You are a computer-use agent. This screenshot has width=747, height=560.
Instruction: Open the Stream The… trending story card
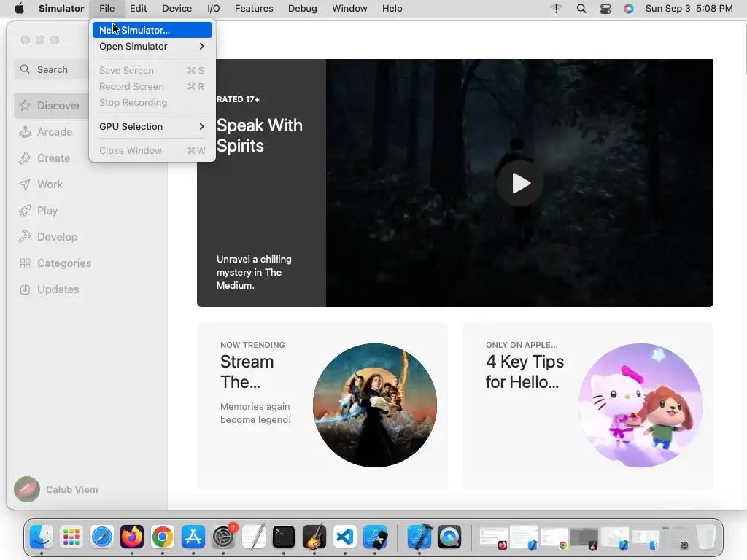click(x=322, y=405)
